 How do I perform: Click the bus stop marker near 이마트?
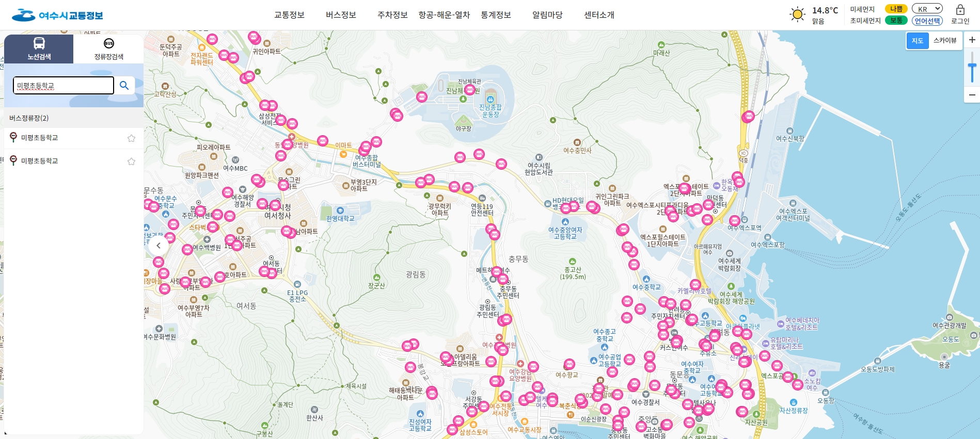pos(323,141)
